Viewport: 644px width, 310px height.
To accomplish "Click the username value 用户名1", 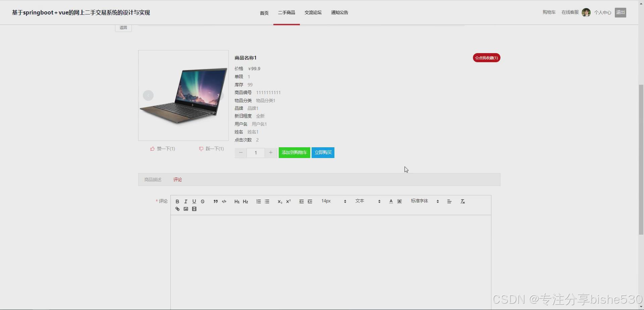I will click(259, 124).
